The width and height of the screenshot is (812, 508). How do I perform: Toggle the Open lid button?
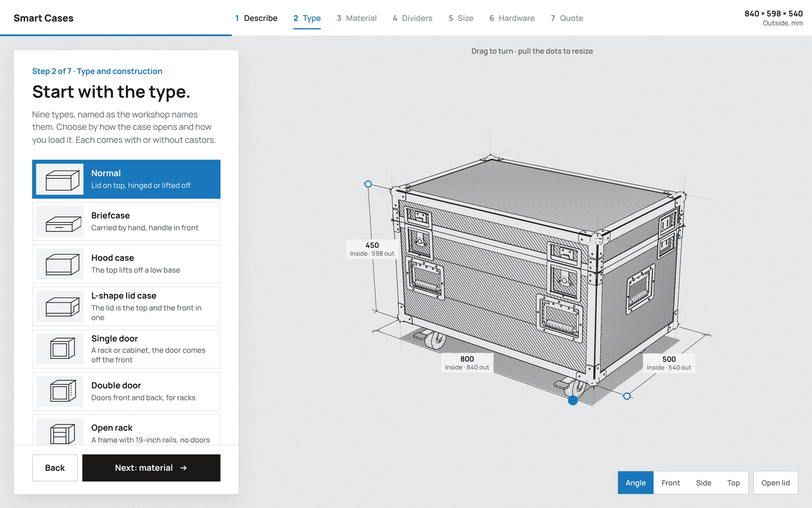pos(775,483)
